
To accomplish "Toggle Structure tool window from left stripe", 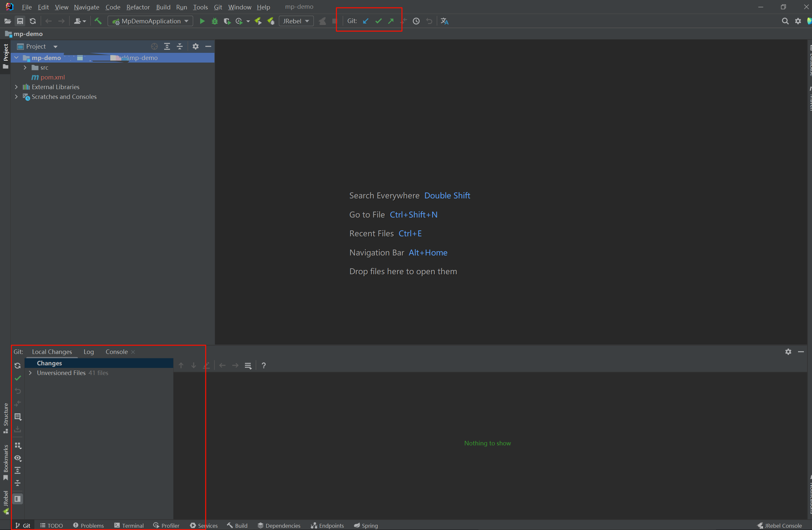I will tap(6, 418).
